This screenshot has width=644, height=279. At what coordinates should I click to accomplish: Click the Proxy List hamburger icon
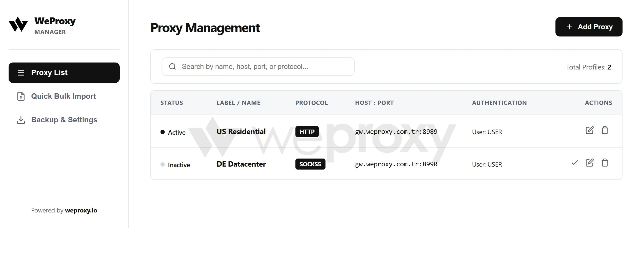tap(21, 73)
